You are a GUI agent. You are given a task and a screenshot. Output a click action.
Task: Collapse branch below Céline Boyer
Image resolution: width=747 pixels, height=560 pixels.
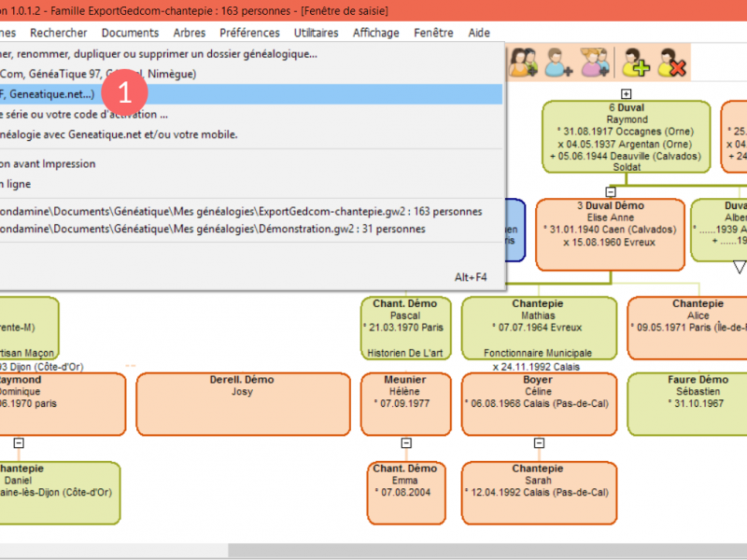coord(538,443)
